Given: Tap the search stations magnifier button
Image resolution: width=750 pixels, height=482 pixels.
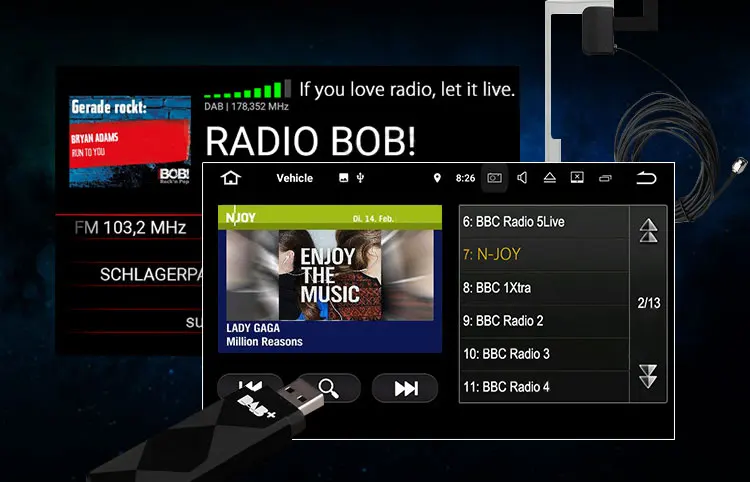Looking at the screenshot, I should pos(329,388).
